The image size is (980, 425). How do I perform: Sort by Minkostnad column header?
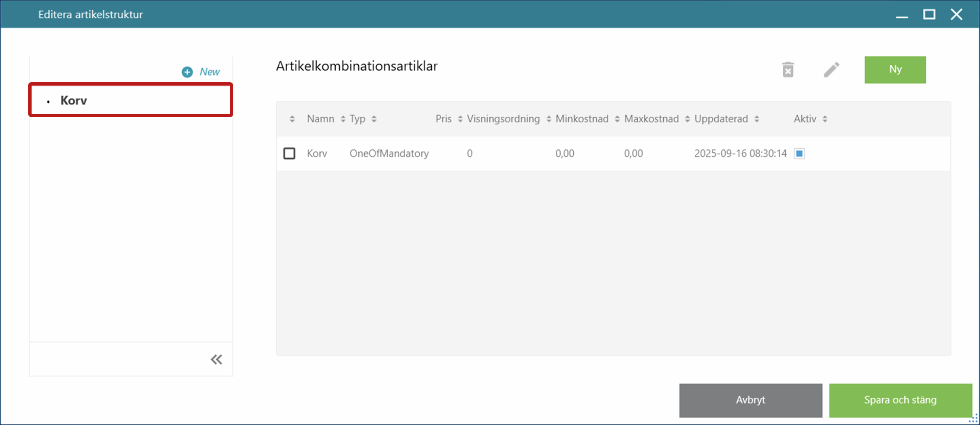click(x=582, y=119)
